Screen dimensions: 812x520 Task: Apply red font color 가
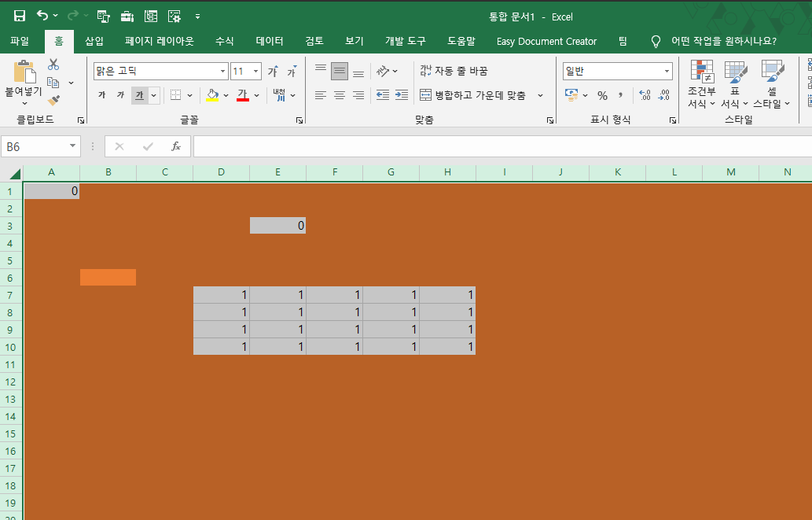[x=242, y=95]
